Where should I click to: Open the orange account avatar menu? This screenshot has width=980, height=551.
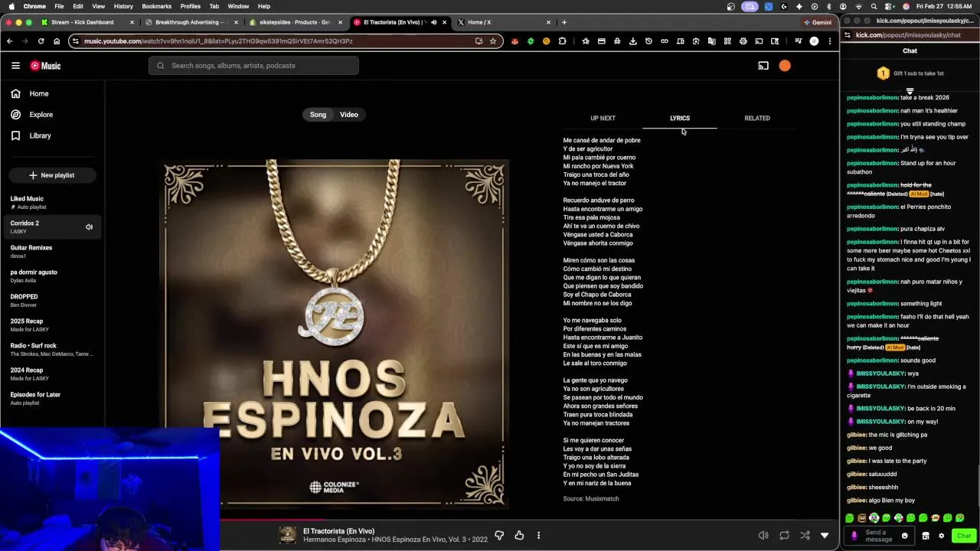click(785, 66)
